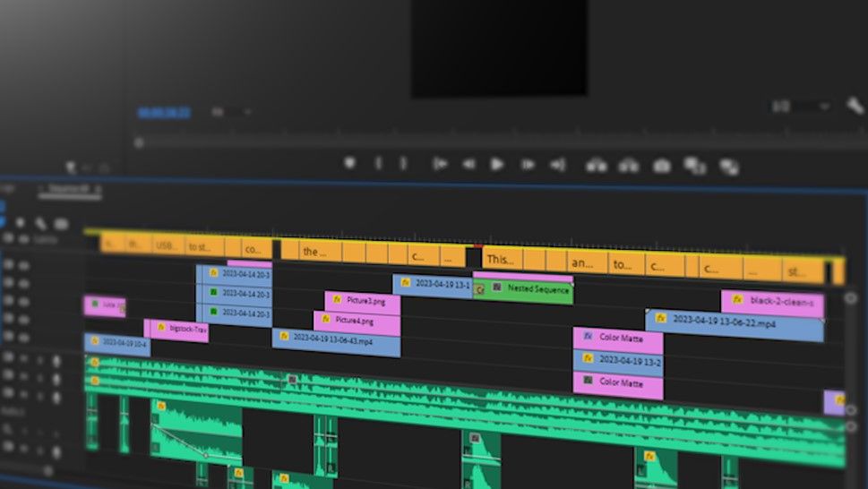Export a frame with the camera icon
868x489 pixels.
pyautogui.click(x=661, y=166)
